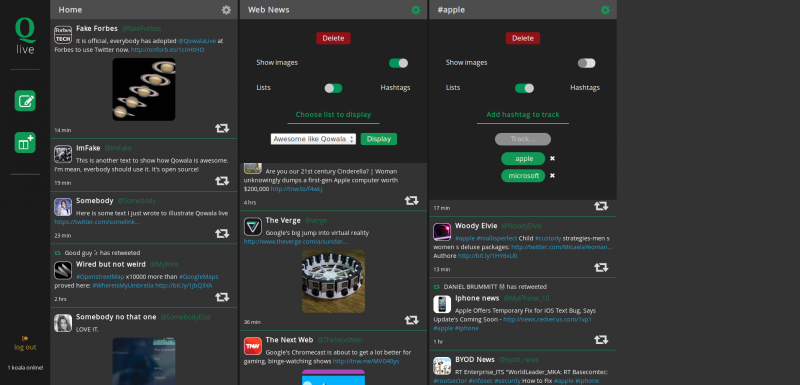Viewport: 800px width, 385px height.
Task: Click the @WoodyElvie handle
Action: pyautogui.click(x=521, y=225)
